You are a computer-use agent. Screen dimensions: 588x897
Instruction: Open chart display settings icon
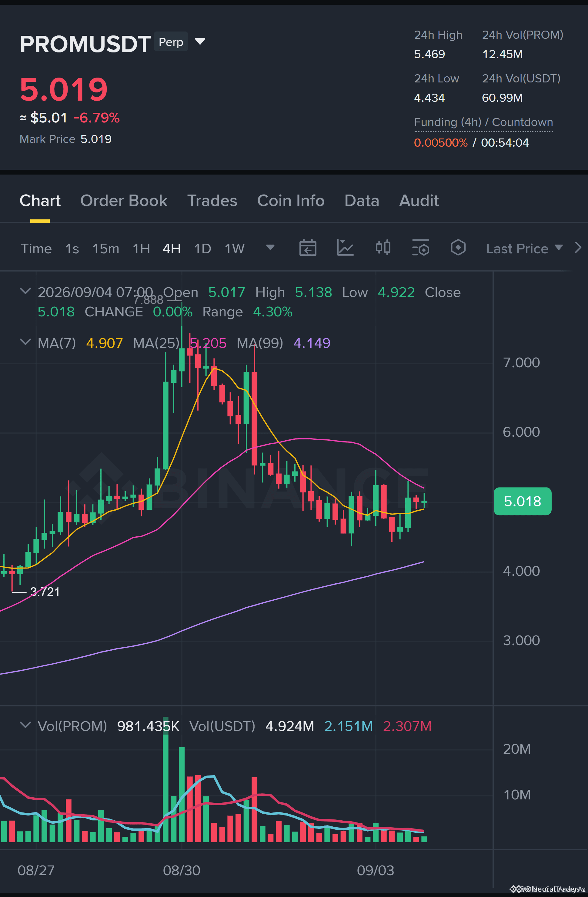pyautogui.click(x=420, y=248)
